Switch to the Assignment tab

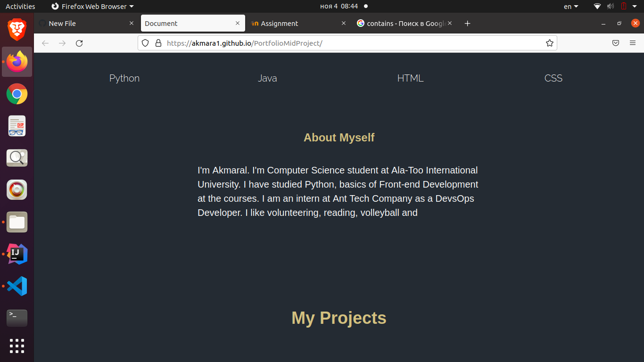coord(299,23)
